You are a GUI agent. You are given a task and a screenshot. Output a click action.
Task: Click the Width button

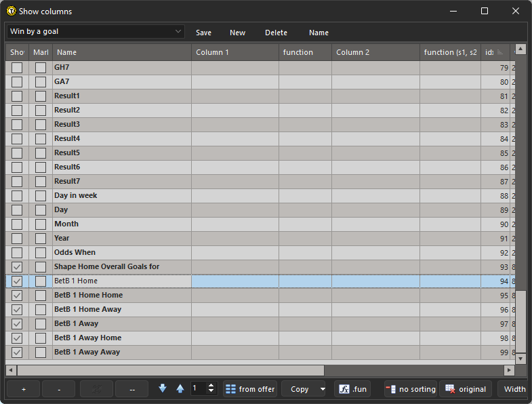point(514,389)
